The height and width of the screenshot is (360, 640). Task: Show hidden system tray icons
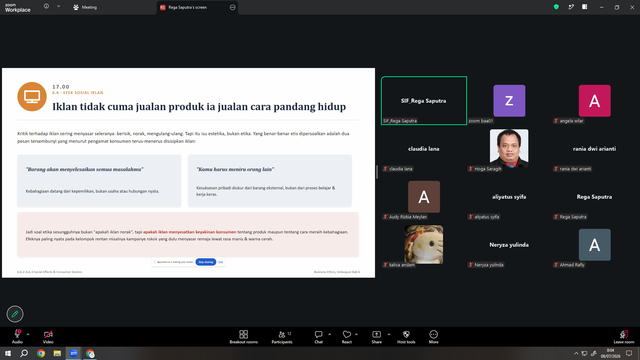(x=576, y=353)
